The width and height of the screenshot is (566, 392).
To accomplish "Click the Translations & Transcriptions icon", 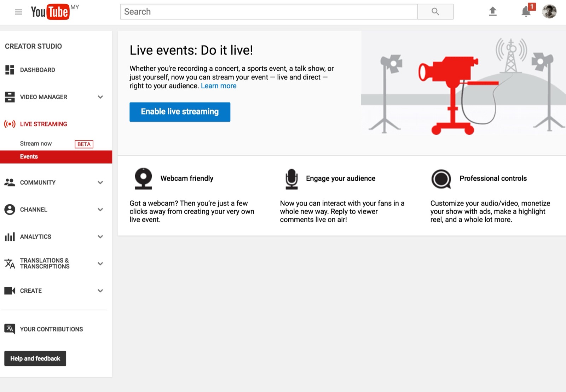I will (x=10, y=264).
